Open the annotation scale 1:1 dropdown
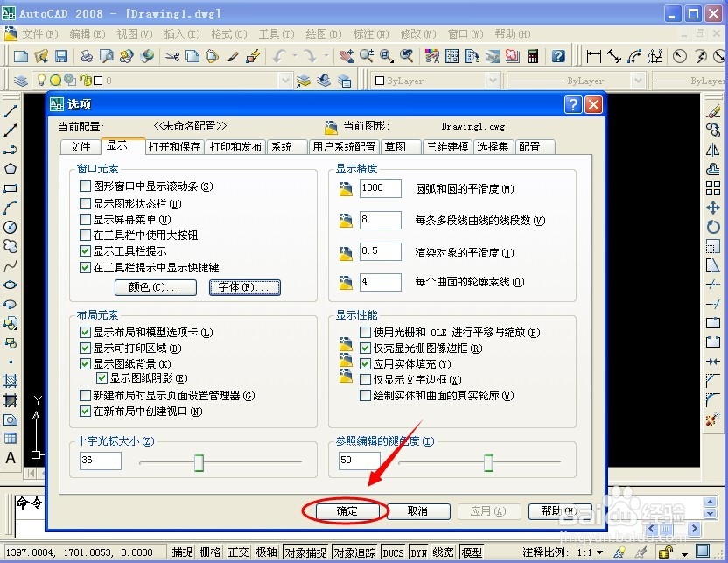The width and height of the screenshot is (728, 563). (600, 552)
